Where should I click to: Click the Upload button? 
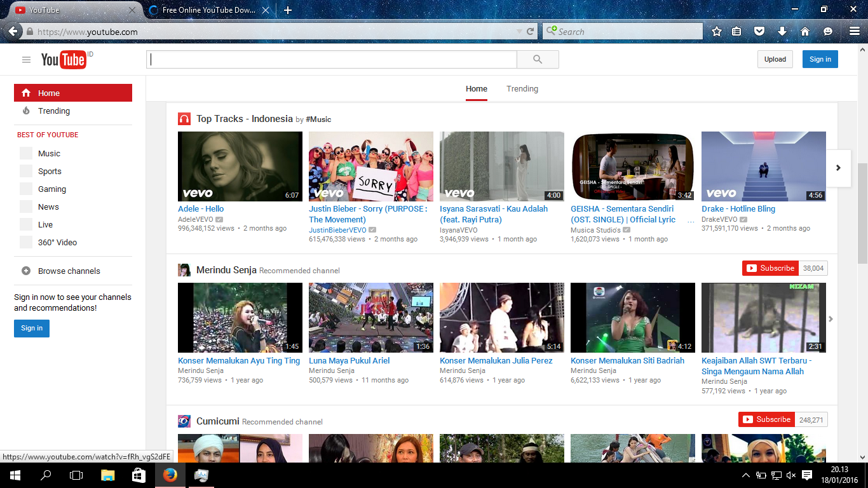pos(775,59)
